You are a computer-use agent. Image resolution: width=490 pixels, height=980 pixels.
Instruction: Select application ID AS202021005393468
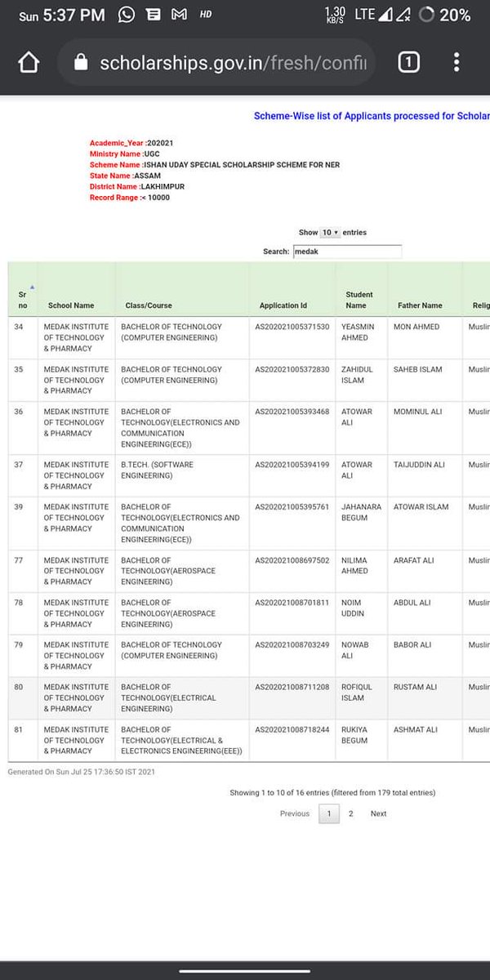click(x=292, y=412)
